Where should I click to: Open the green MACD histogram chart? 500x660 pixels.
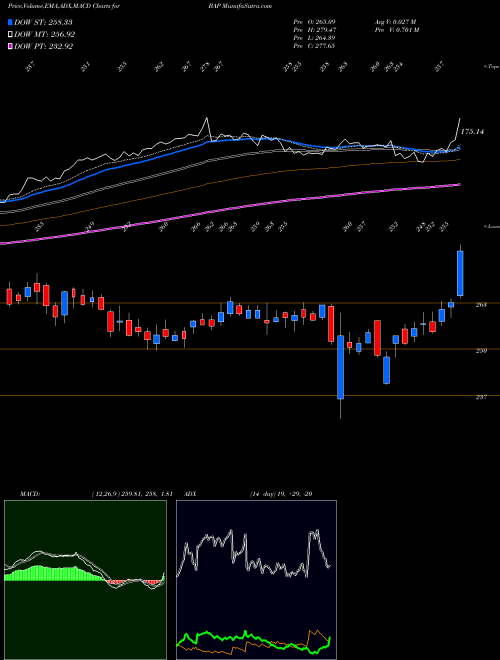pos(85,580)
